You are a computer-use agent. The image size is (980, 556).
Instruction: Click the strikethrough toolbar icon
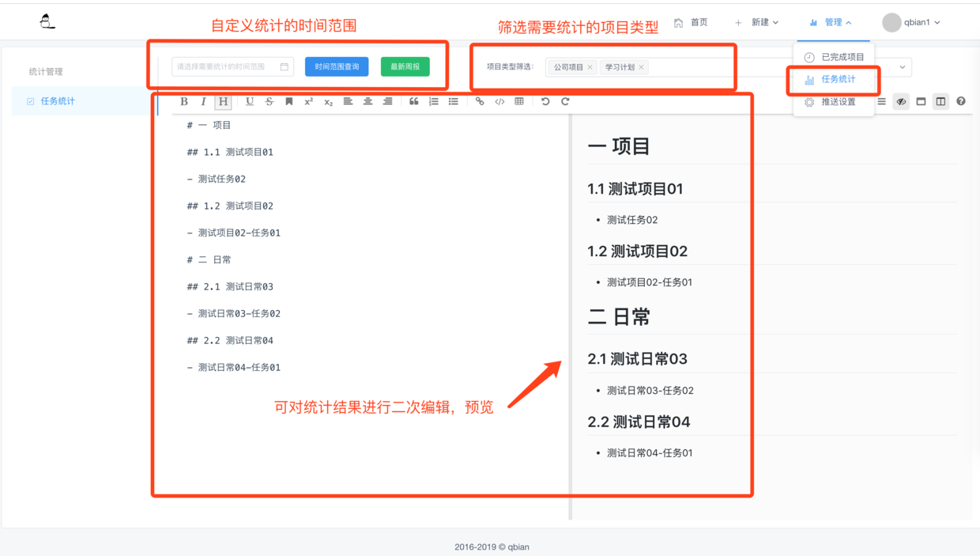coord(269,101)
